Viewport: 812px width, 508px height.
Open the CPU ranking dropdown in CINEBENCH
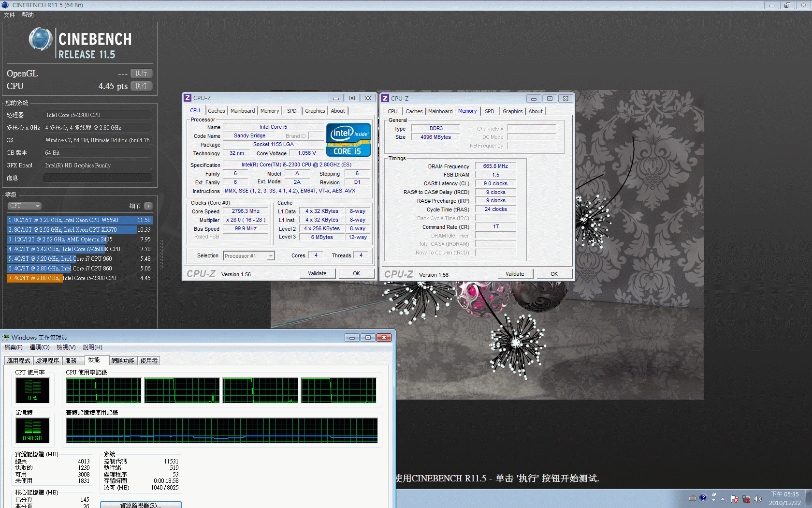coord(25,206)
